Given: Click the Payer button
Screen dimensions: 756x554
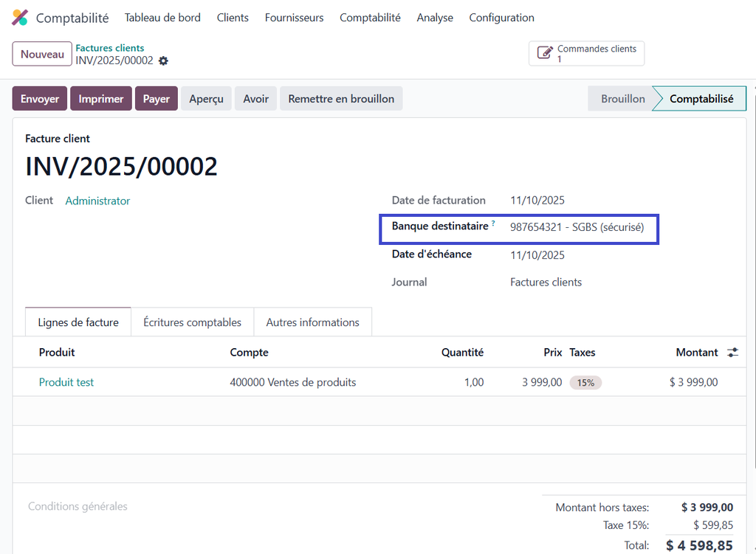Looking at the screenshot, I should point(157,99).
